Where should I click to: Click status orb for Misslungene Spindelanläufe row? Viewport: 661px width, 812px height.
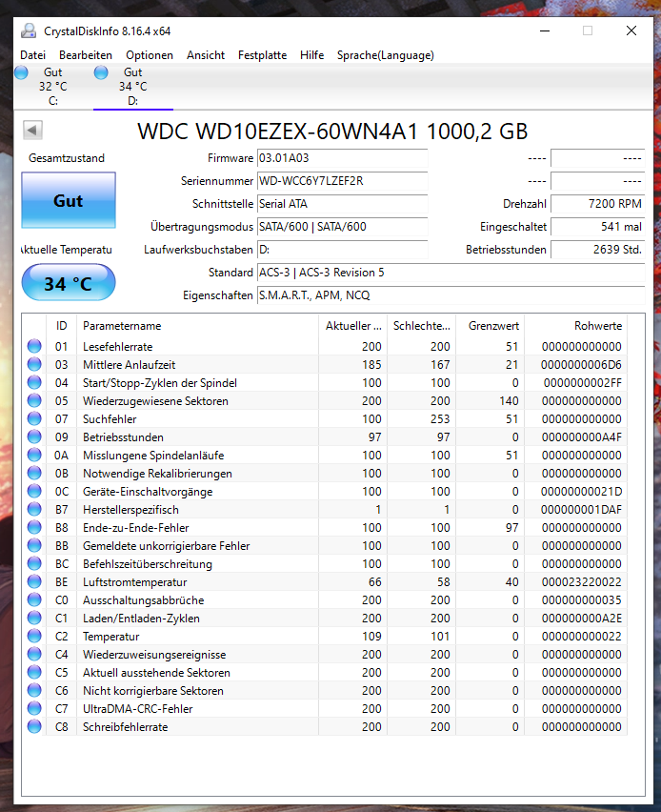(34, 455)
